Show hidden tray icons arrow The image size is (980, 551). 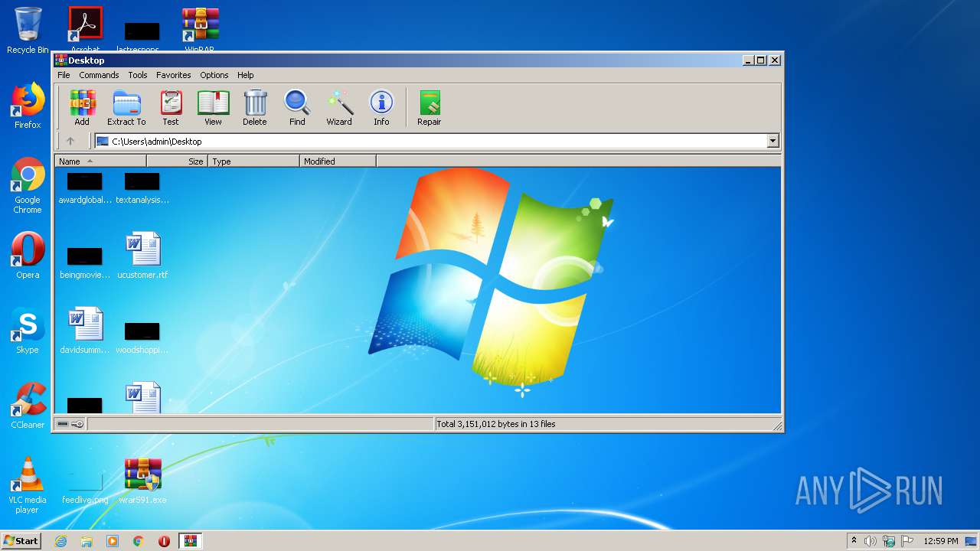tap(854, 541)
